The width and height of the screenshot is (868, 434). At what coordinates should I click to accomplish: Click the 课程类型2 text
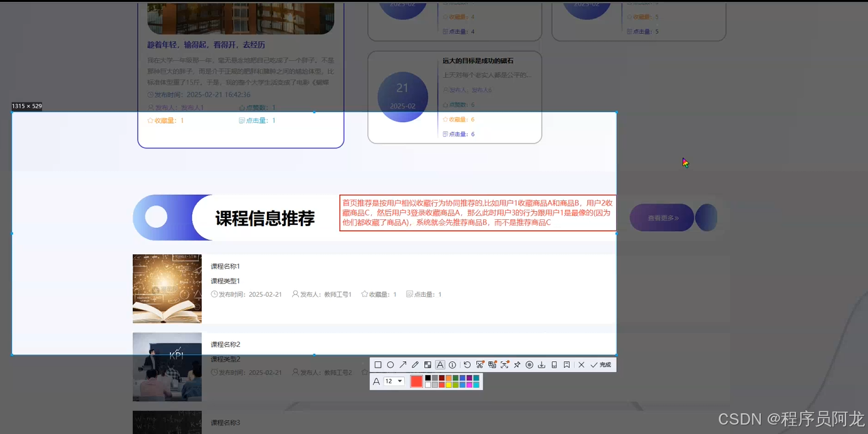click(x=226, y=359)
